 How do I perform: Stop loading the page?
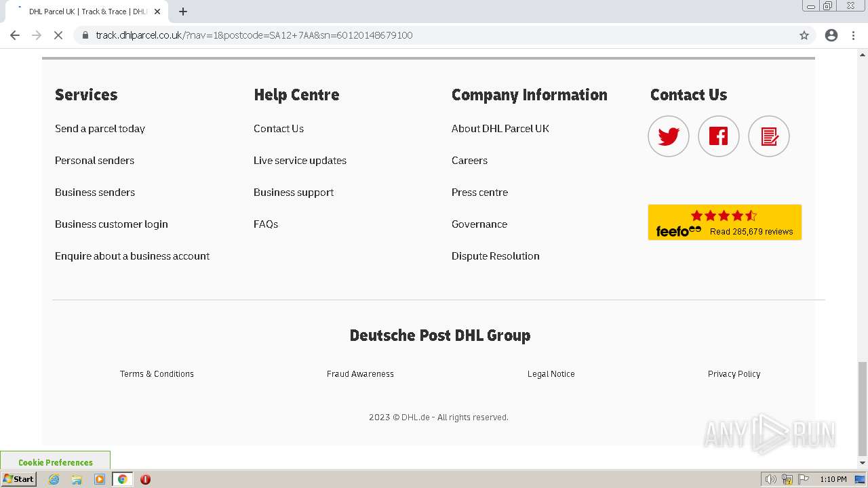[58, 35]
